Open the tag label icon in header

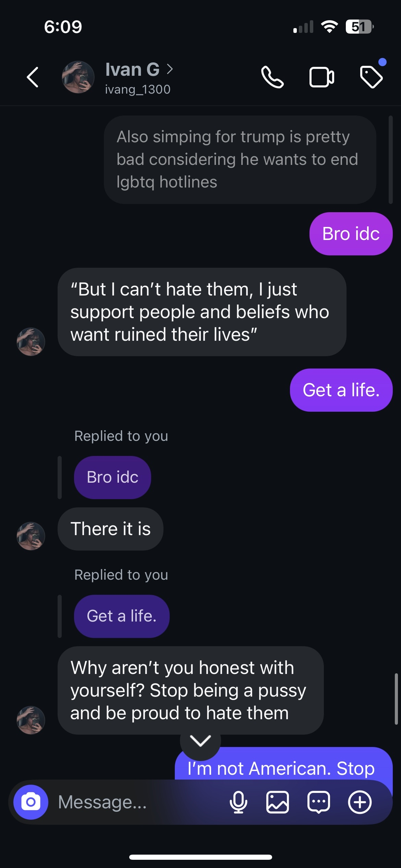tap(372, 77)
